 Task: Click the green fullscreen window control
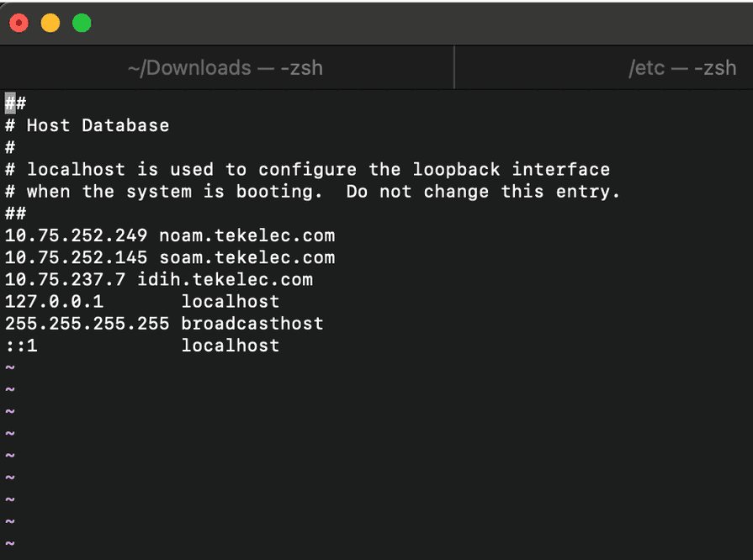click(81, 23)
